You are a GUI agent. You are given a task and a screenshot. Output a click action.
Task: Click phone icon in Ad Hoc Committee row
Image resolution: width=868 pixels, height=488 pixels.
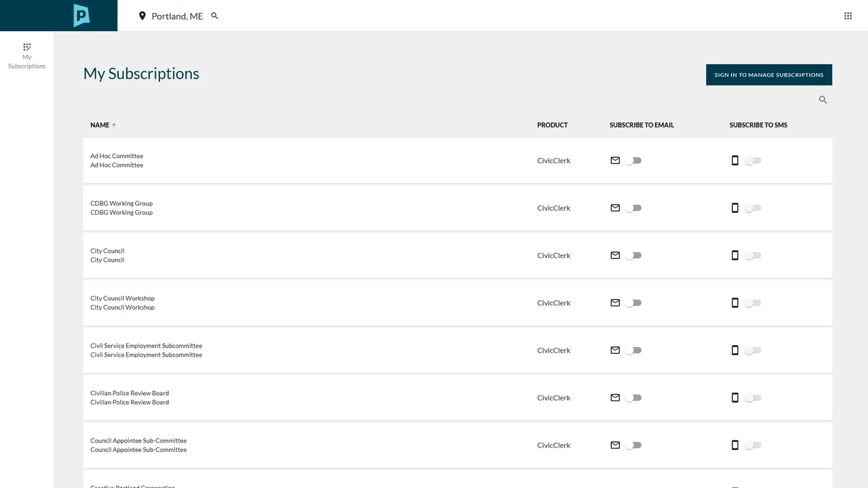[734, 161]
